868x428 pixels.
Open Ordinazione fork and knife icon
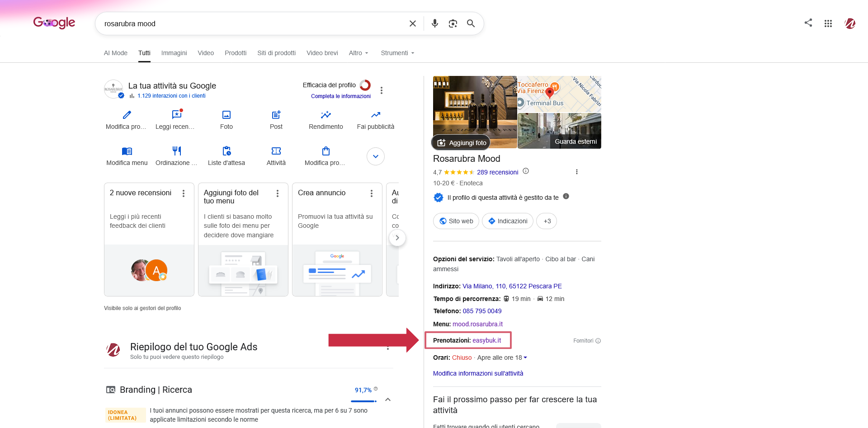[x=177, y=151]
